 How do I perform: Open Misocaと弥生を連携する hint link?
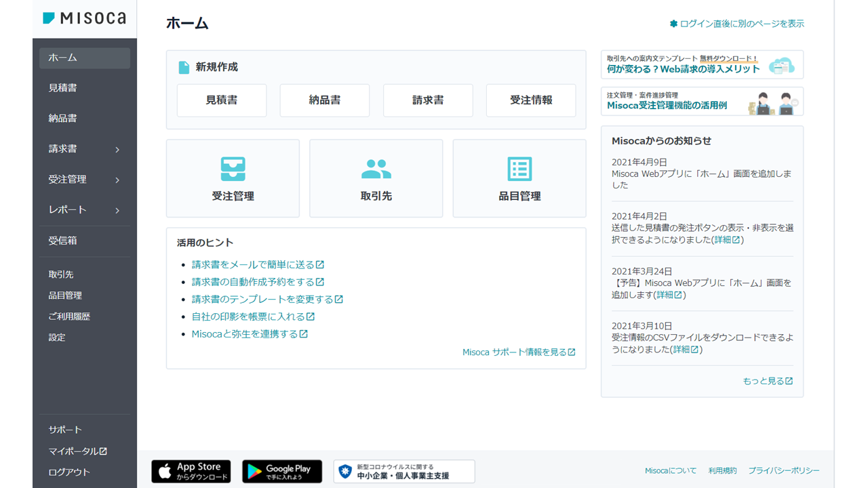(x=245, y=334)
